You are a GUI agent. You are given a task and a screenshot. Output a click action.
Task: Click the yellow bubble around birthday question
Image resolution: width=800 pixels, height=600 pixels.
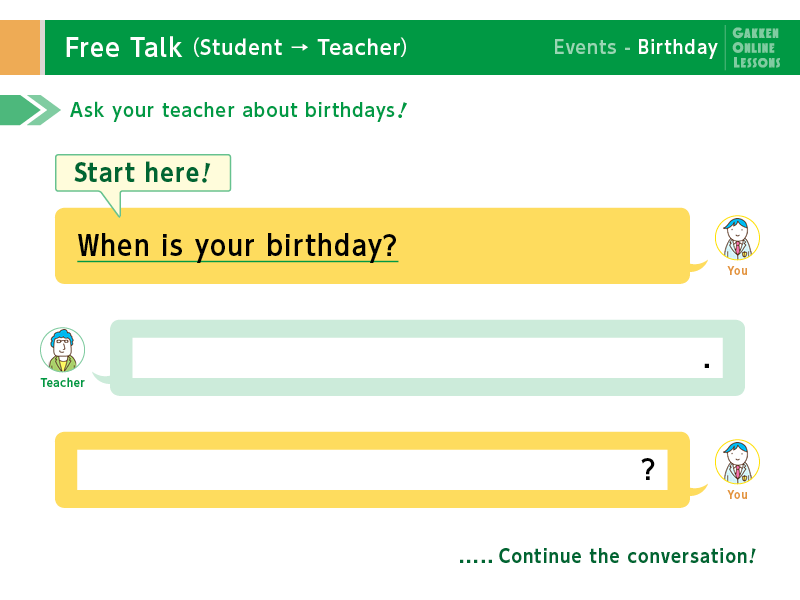click(372, 245)
